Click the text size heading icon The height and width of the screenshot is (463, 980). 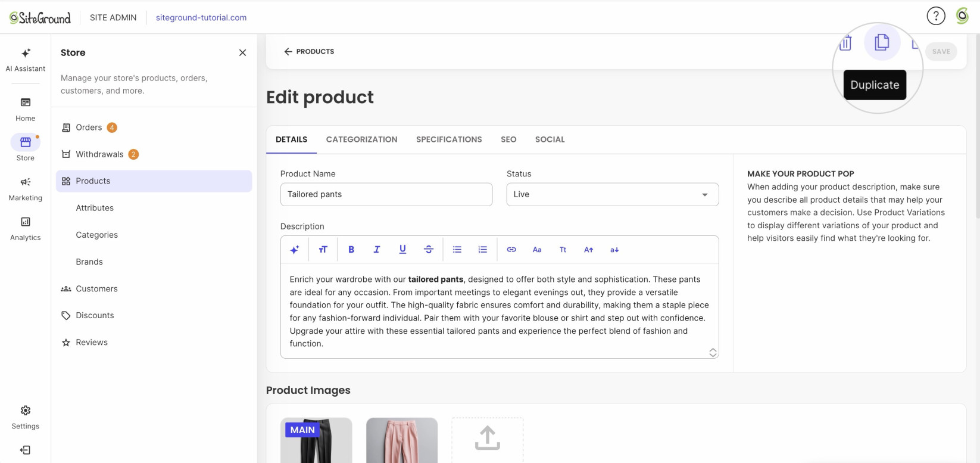[323, 250]
